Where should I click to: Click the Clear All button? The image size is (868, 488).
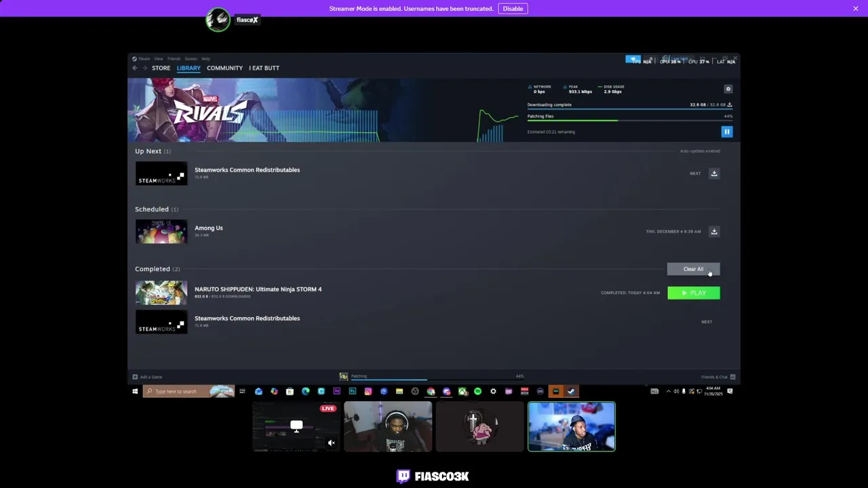(693, 269)
